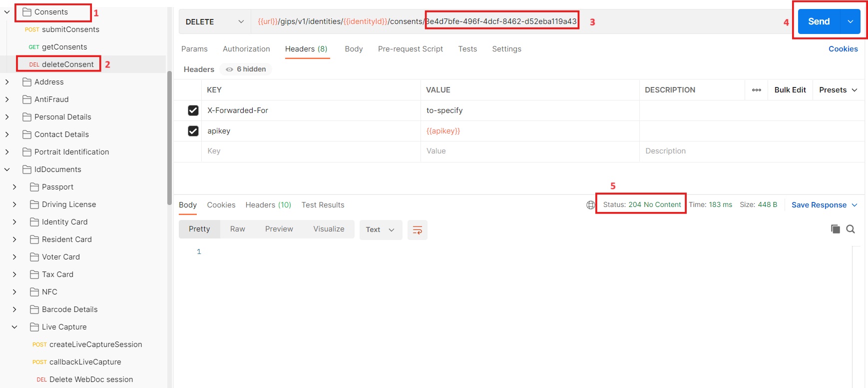Open the request Settings tab
This screenshot has width=868, height=388.
coord(506,49)
